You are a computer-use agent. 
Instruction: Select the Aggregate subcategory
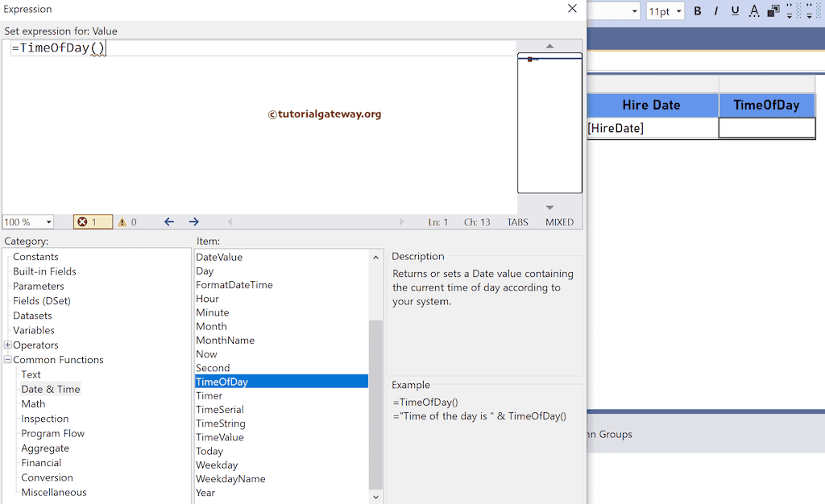point(45,448)
